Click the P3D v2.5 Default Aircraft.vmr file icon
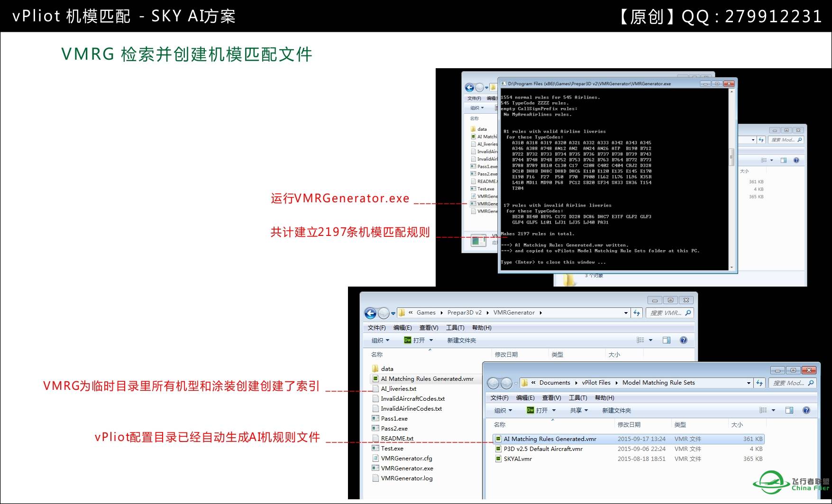Image resolution: width=832 pixels, height=504 pixels. (498, 449)
